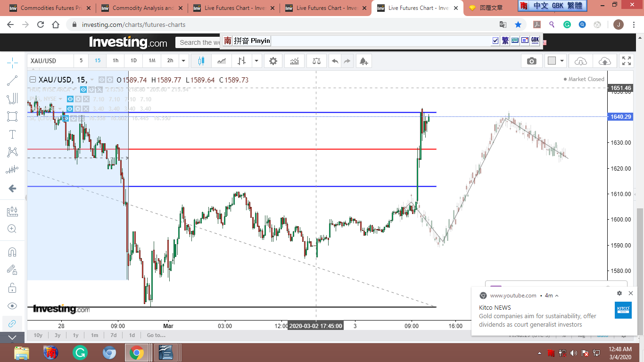
Task: Select the text annotation tool
Action: click(x=12, y=134)
